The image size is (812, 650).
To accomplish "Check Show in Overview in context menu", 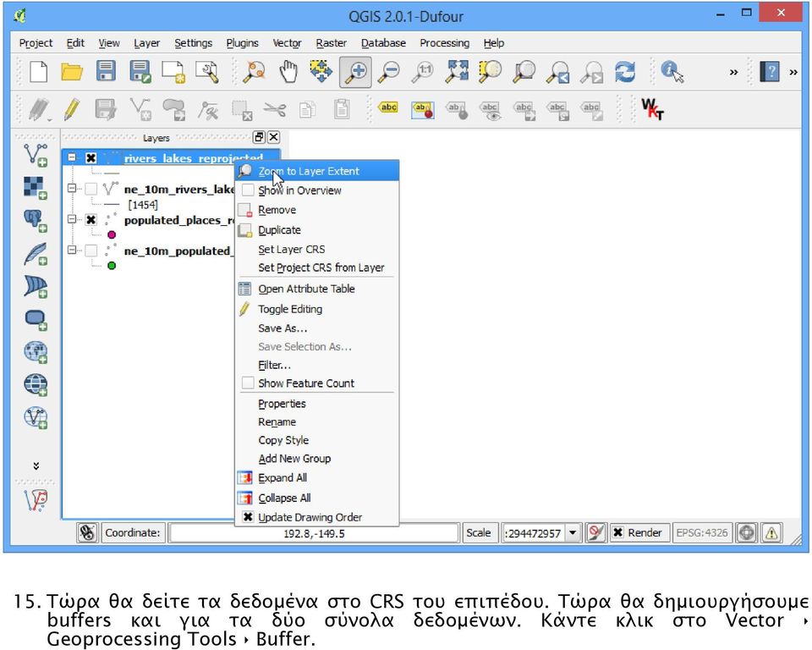I will (248, 190).
